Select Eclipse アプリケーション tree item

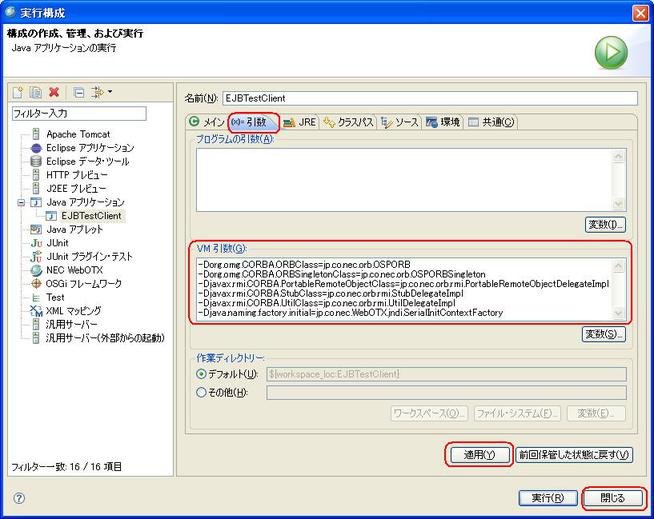point(90,148)
